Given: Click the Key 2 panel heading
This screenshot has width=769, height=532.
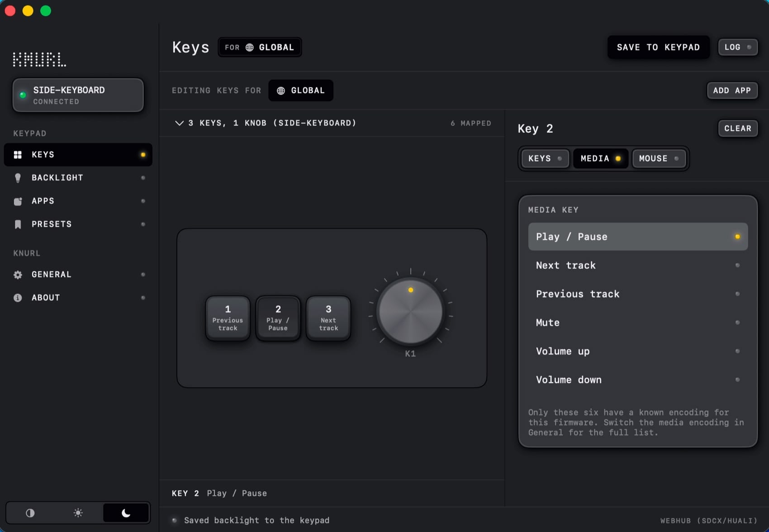Looking at the screenshot, I should pos(535,129).
